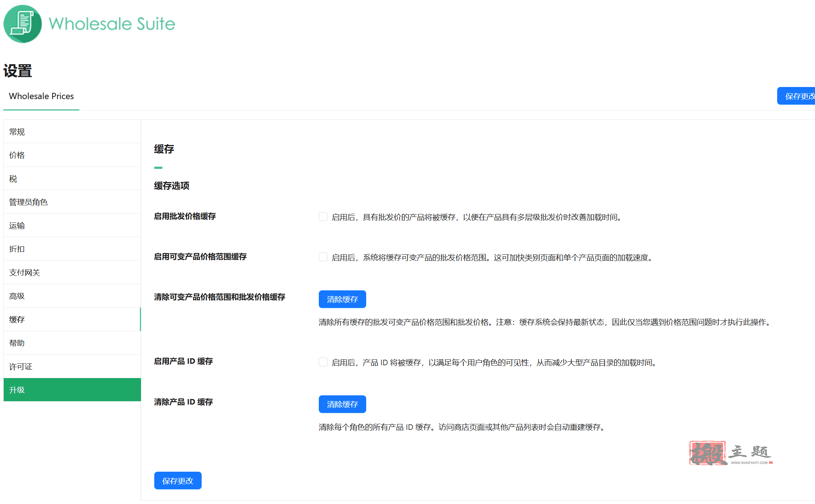
Task: Select 管理员角色 in the sidebar
Action: pos(72,202)
